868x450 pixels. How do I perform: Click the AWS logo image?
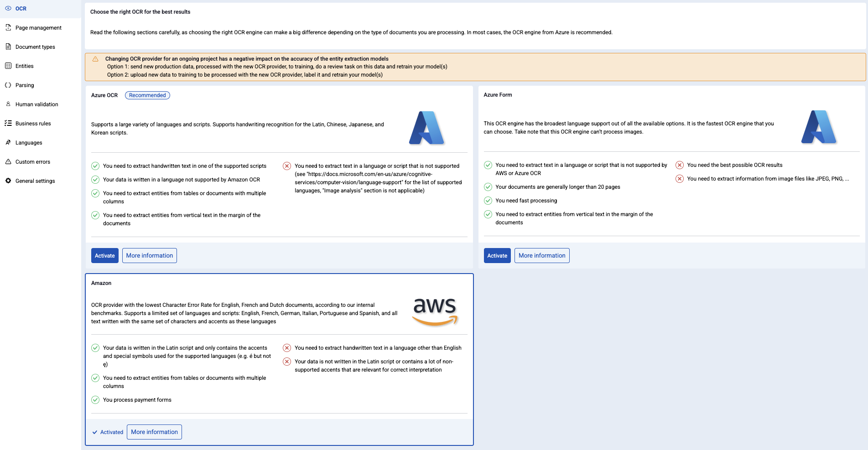pyautogui.click(x=435, y=312)
